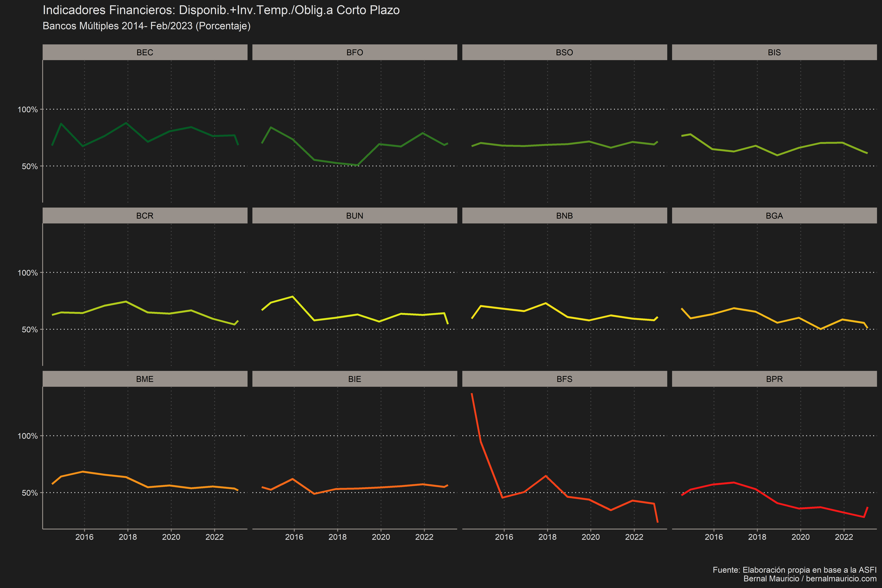882x588 pixels.
Task: Click 2020 label under BIE panel
Action: coord(381,537)
